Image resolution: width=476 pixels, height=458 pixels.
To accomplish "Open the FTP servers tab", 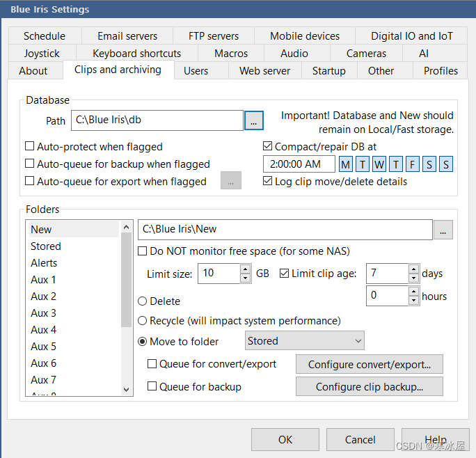I will [x=214, y=35].
